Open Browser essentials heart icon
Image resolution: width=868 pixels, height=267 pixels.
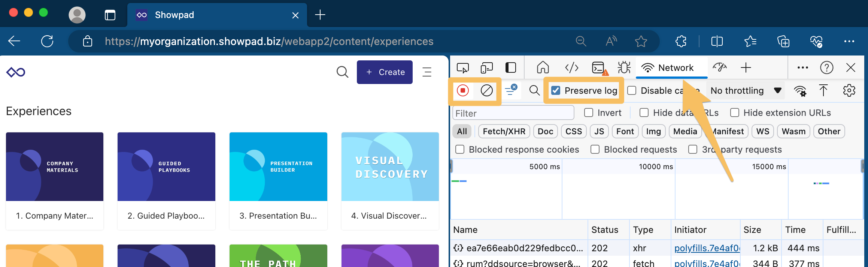click(x=816, y=41)
